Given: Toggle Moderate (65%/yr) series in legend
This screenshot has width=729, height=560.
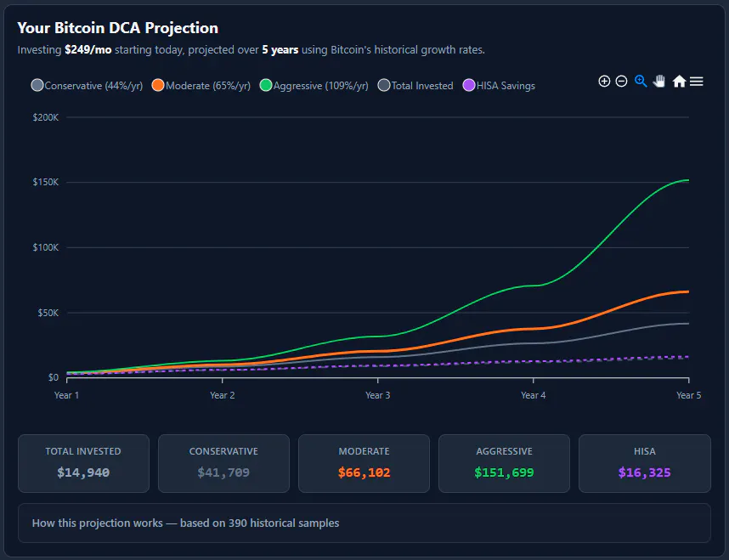Looking at the screenshot, I should coord(201,86).
